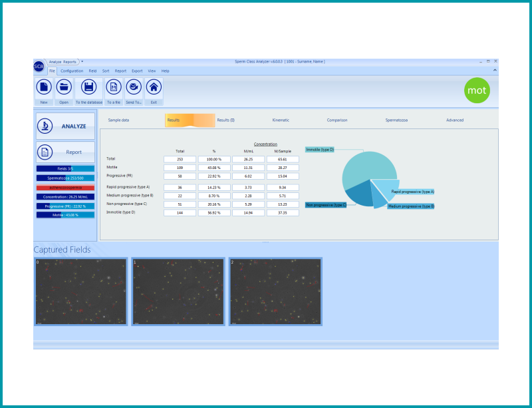Screen dimensions: 532x408
Task: Switch to the Kinematic tab
Action: (281, 120)
